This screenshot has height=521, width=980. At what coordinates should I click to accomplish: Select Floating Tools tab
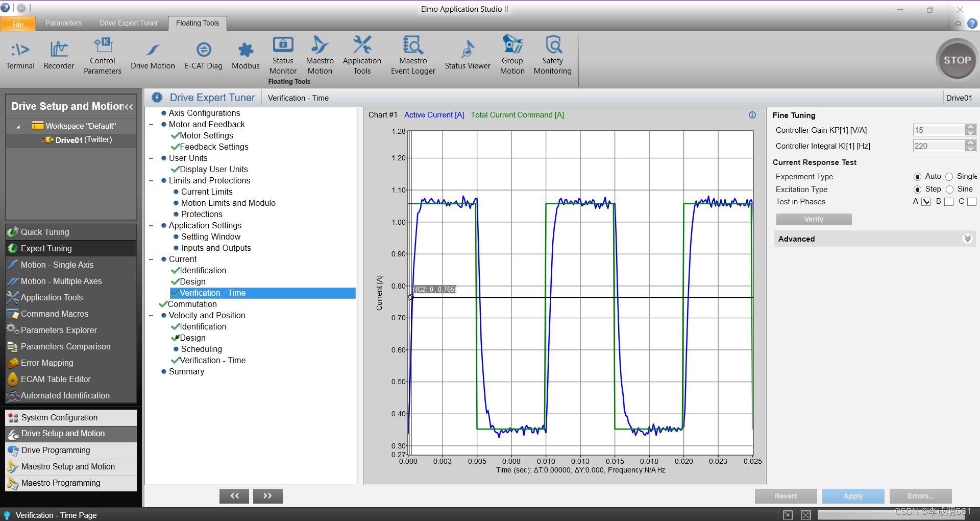click(x=198, y=23)
